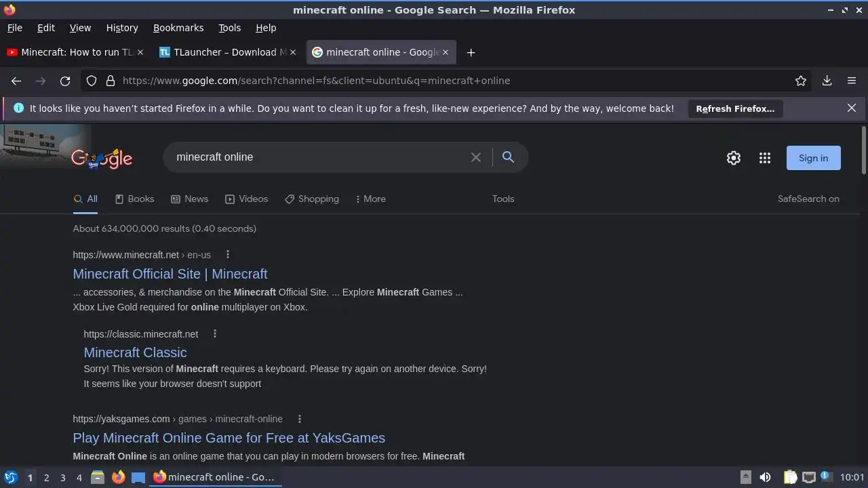Screen dimensions: 868x488
Task: Open the Help menu
Action: (266, 28)
